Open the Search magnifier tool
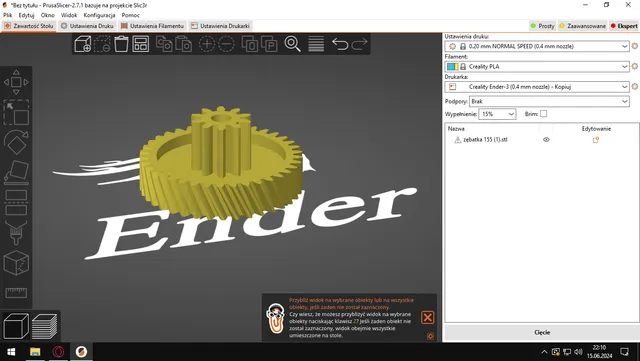 pos(292,44)
